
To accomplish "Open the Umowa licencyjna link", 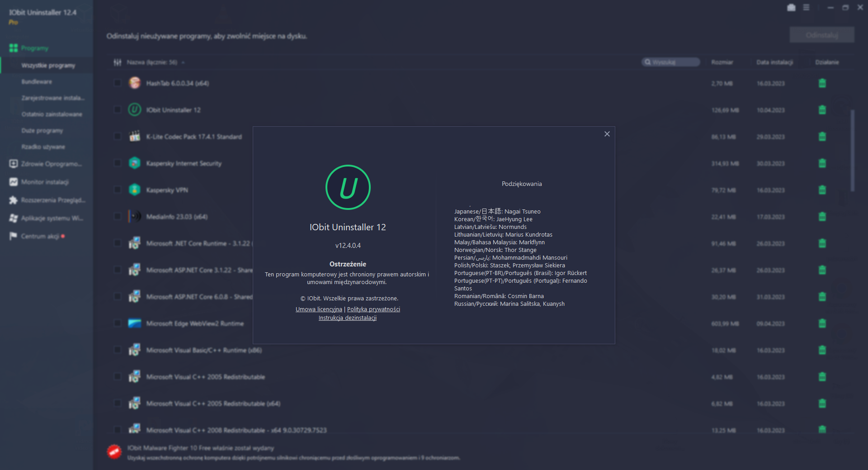I will click(319, 309).
